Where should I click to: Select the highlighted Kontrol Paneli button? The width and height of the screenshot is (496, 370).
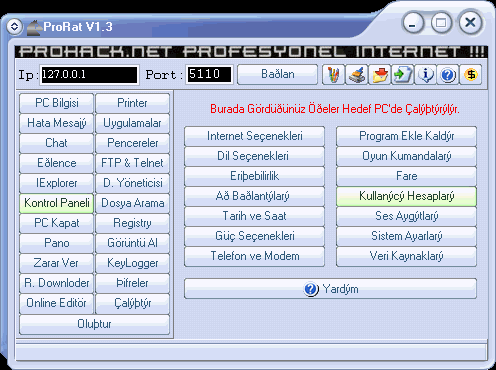(57, 203)
